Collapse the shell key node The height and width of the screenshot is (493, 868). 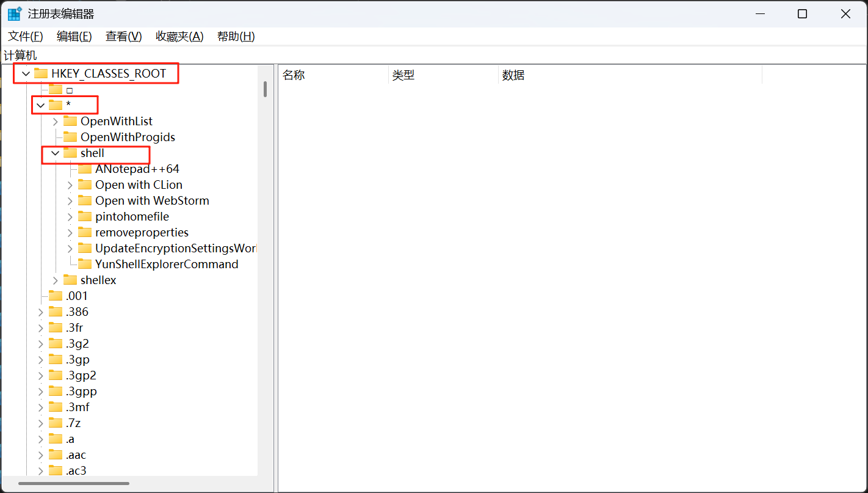click(x=55, y=153)
